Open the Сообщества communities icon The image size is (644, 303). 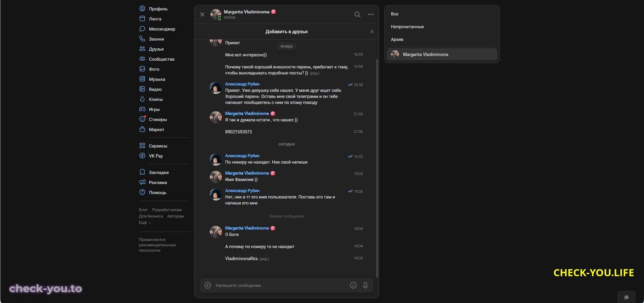pyautogui.click(x=142, y=59)
